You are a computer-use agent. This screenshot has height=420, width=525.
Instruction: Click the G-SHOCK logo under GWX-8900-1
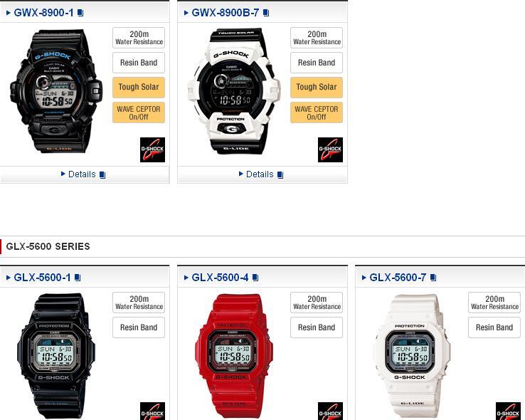[x=152, y=149]
